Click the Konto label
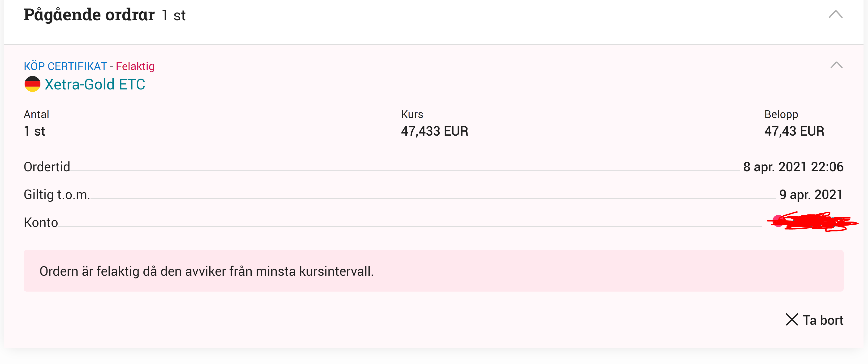 (41, 222)
